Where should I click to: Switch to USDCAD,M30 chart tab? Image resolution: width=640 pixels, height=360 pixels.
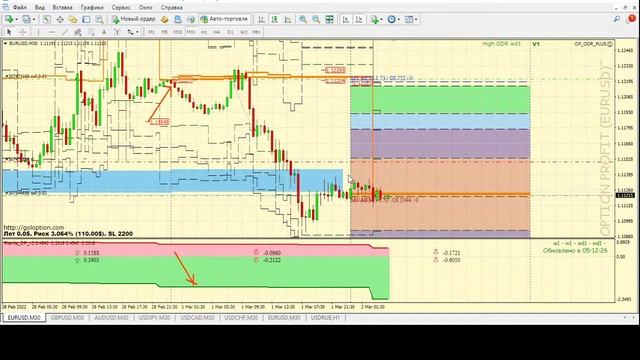pos(197,318)
